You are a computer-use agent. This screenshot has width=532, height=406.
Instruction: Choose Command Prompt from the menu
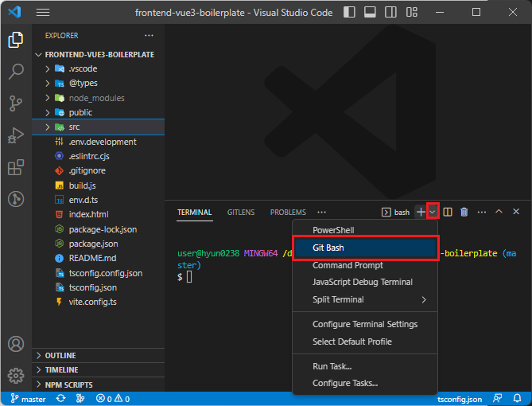[x=365, y=265]
